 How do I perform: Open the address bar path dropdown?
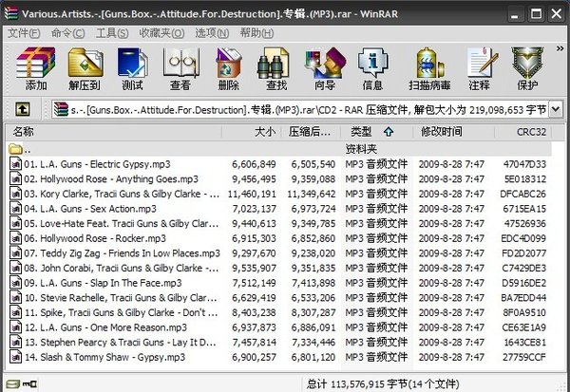556,109
